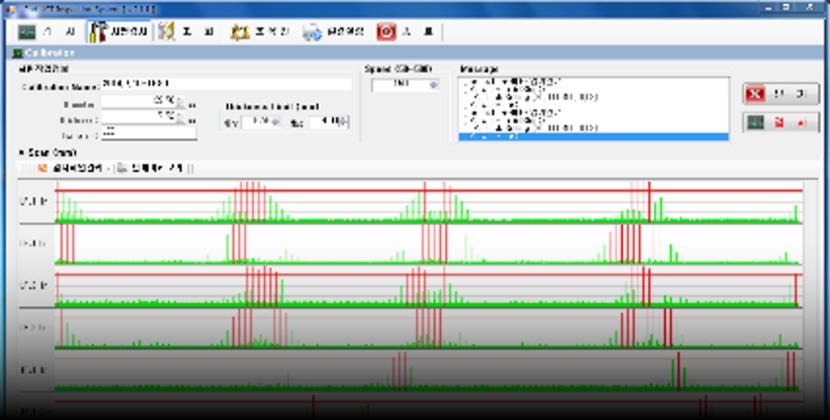Click the text field below Thickness
830x420 pixels.
(x=149, y=133)
